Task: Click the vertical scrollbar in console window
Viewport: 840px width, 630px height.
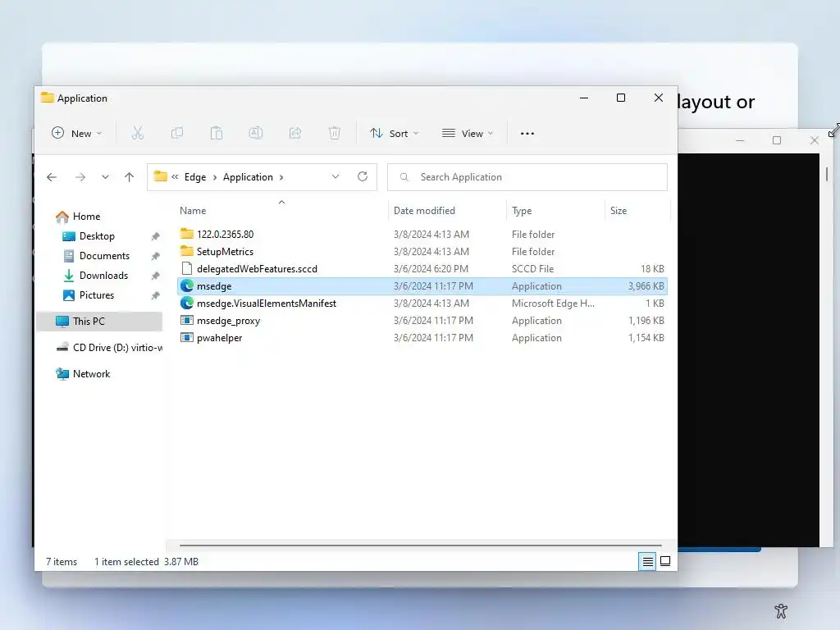Action: (827, 174)
